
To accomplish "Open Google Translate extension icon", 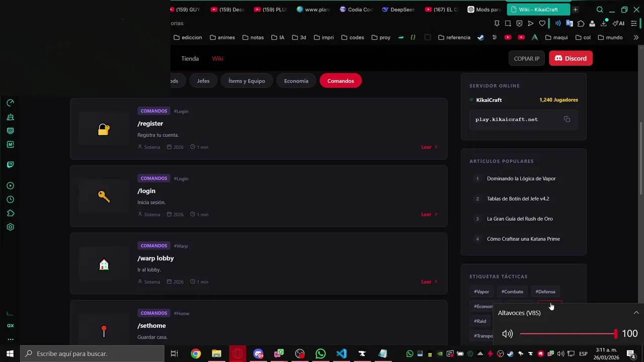I will pos(570,23).
